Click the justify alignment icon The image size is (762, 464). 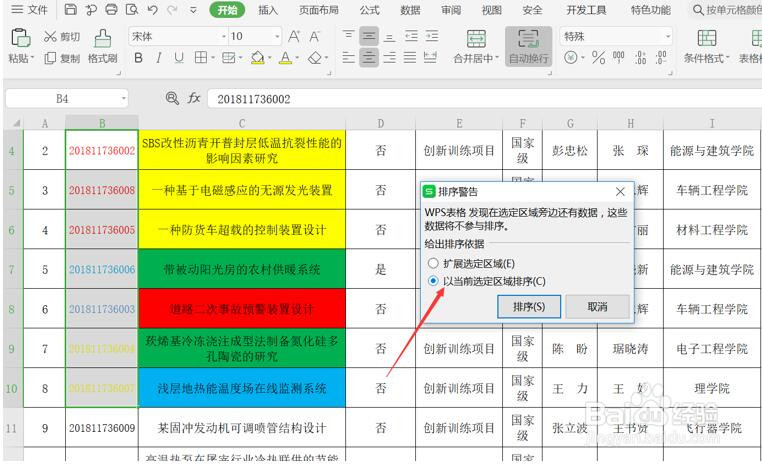(x=410, y=57)
